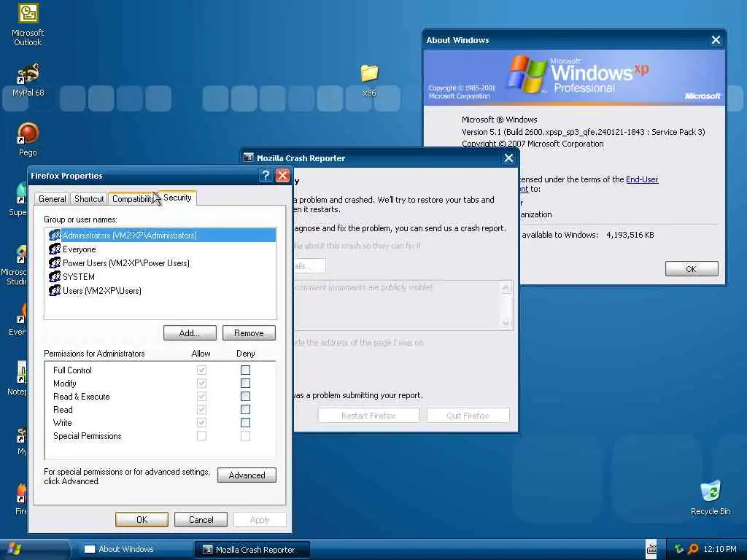This screenshot has width=747, height=560.
Task: Check the Deny box for Write
Action: click(245, 422)
